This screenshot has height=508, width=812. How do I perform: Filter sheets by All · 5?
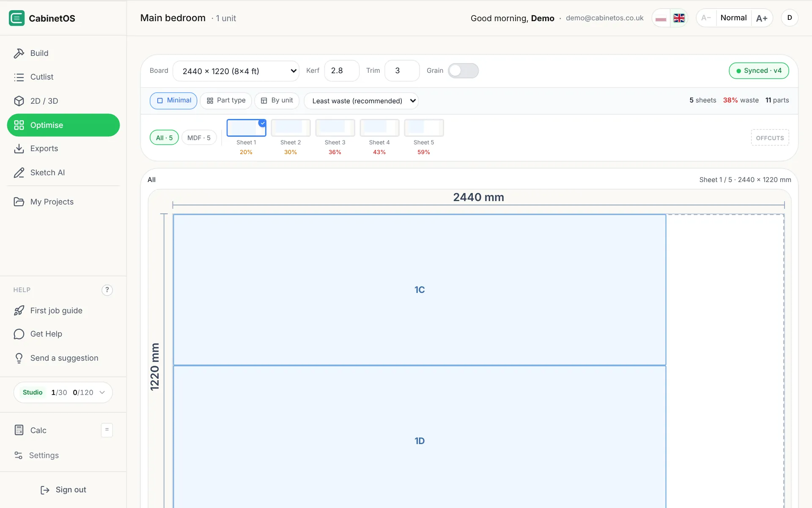[x=164, y=138]
